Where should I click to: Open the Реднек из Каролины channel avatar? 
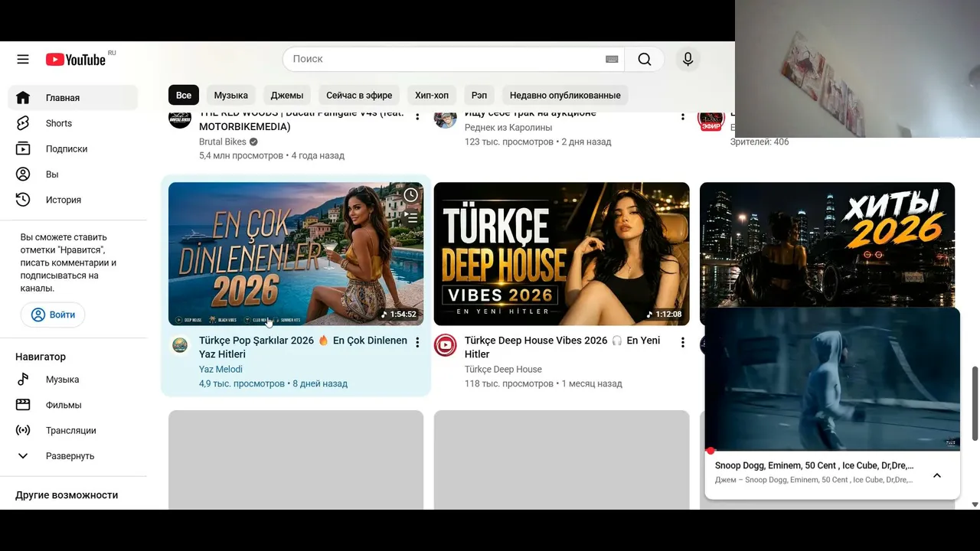[446, 119]
